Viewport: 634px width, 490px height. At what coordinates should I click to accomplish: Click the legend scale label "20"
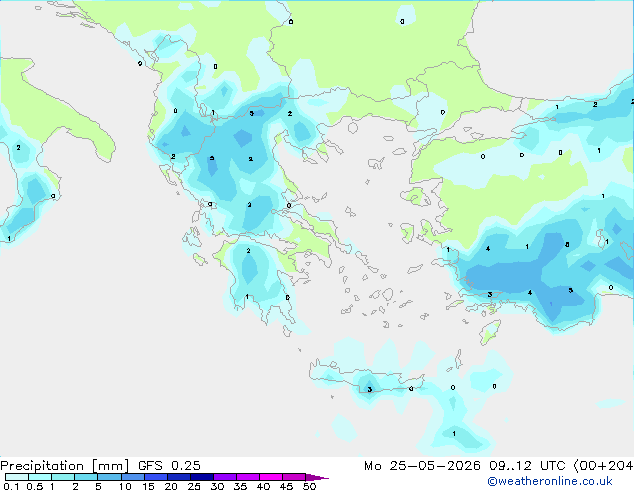click(x=171, y=486)
